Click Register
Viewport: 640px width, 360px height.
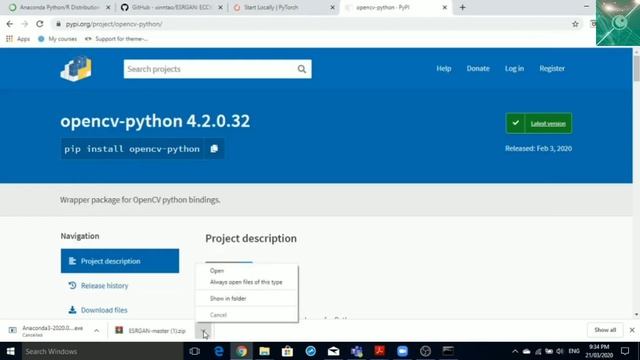(x=552, y=69)
